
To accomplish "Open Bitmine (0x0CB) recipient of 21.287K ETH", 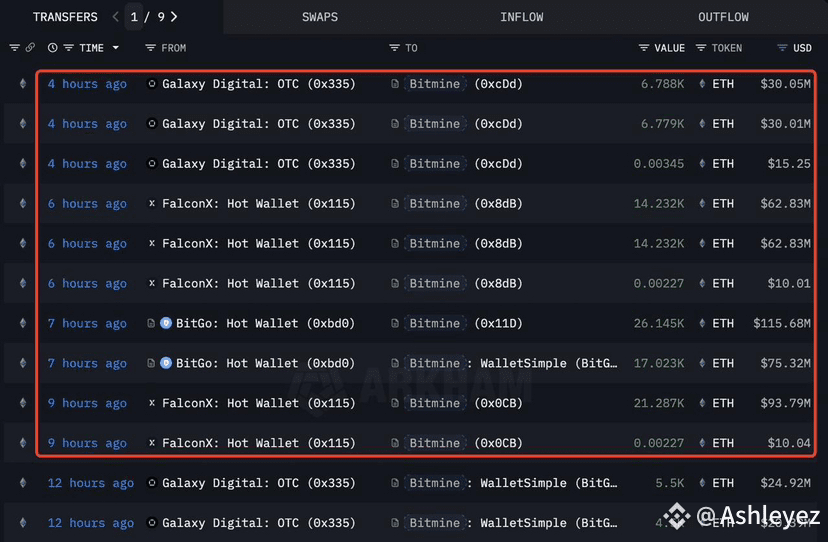I will click(466, 403).
